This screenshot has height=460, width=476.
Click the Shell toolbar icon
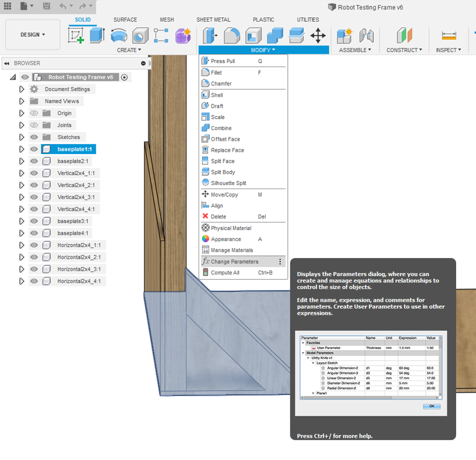[x=253, y=35]
